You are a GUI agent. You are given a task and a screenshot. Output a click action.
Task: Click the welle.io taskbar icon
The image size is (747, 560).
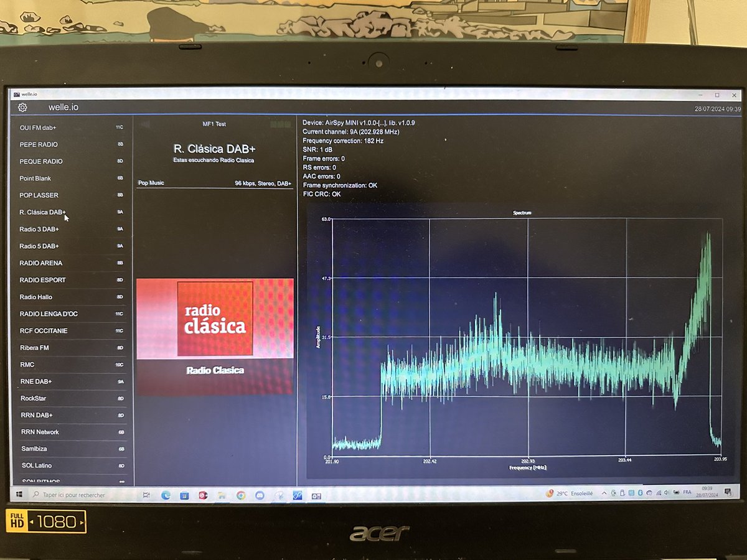click(316, 496)
